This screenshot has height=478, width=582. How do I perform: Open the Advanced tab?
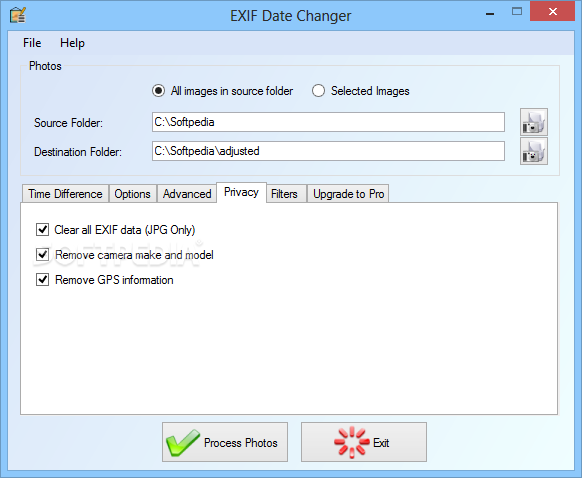coord(187,194)
